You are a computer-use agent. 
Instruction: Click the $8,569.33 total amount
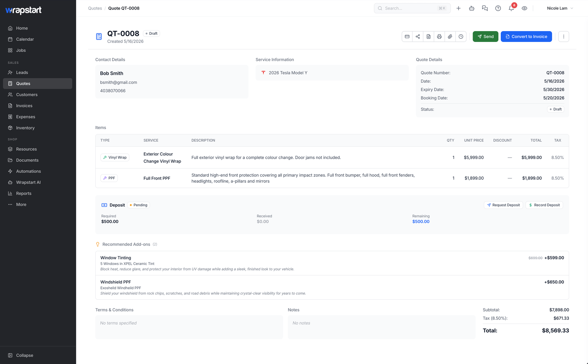555,330
